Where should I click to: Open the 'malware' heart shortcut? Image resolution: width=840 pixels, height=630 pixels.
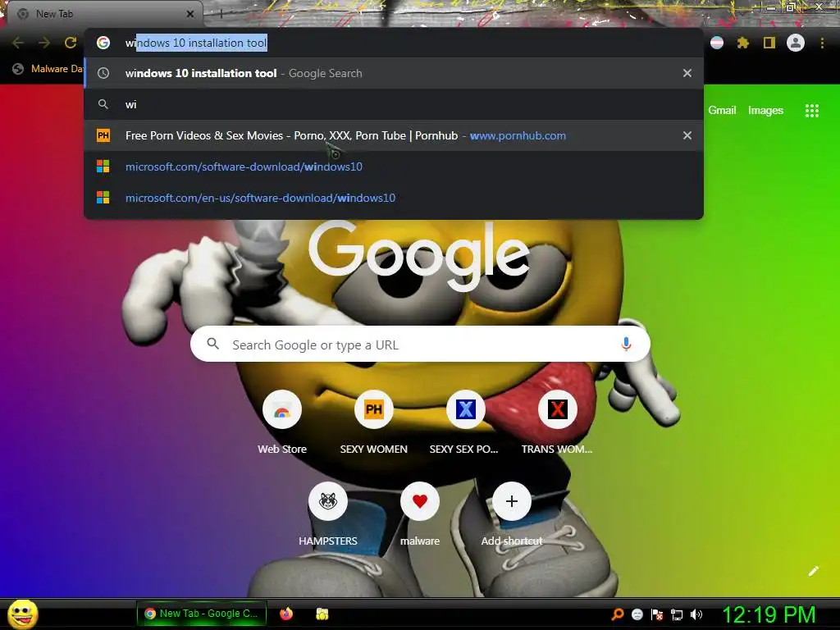click(x=420, y=515)
